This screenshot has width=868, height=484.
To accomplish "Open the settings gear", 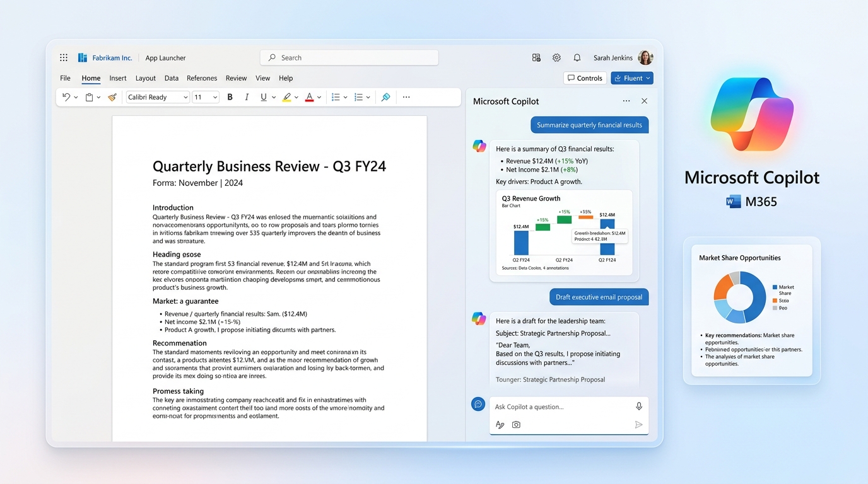I will point(556,57).
